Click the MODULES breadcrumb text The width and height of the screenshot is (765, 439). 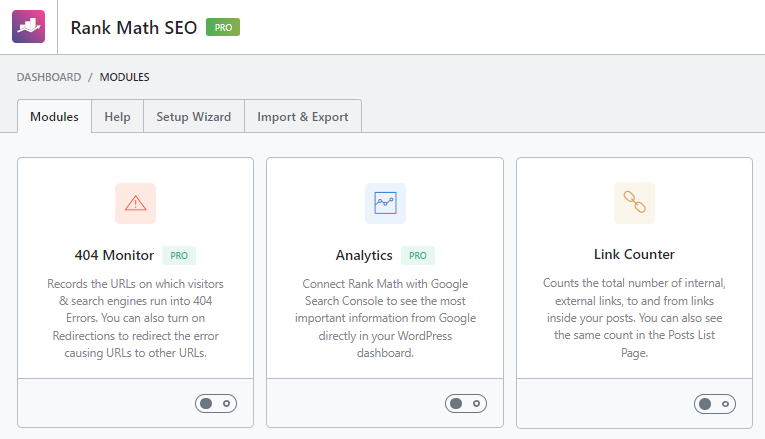click(x=125, y=77)
